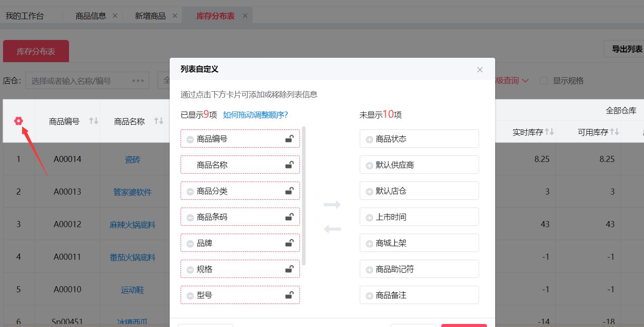Open the 麻辣火锅底料 product link
Viewport: 644px width, 327px height.
[x=132, y=225]
